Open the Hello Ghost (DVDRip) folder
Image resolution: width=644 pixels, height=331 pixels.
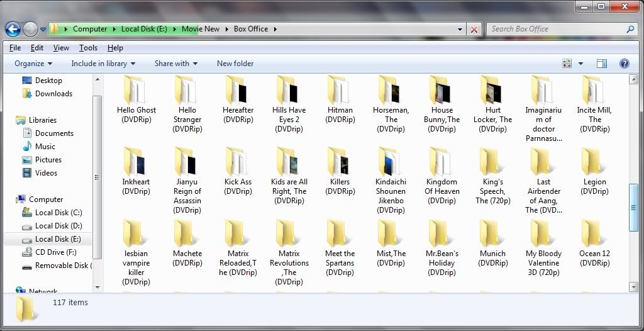136,99
